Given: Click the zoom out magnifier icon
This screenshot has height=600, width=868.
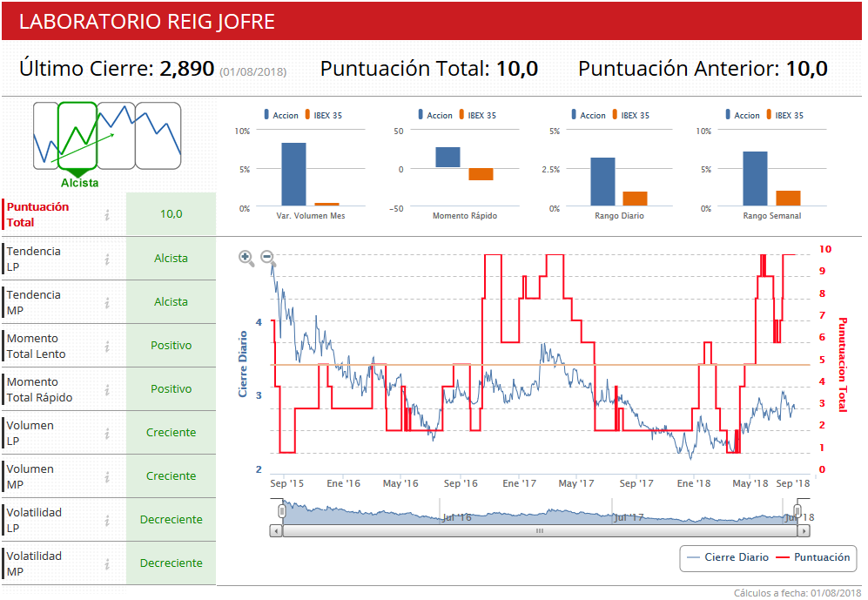Looking at the screenshot, I should (x=268, y=258).
